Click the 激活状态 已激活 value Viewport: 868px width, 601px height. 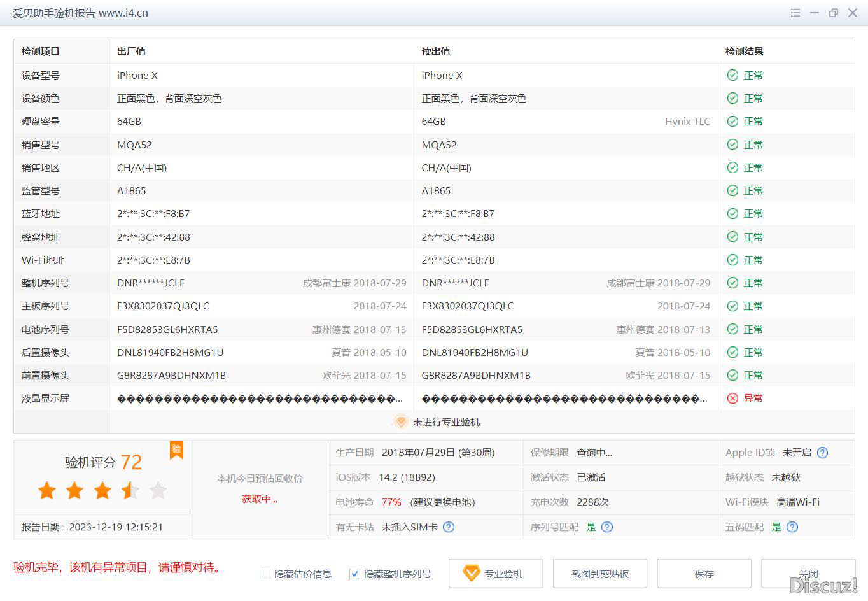(591, 477)
